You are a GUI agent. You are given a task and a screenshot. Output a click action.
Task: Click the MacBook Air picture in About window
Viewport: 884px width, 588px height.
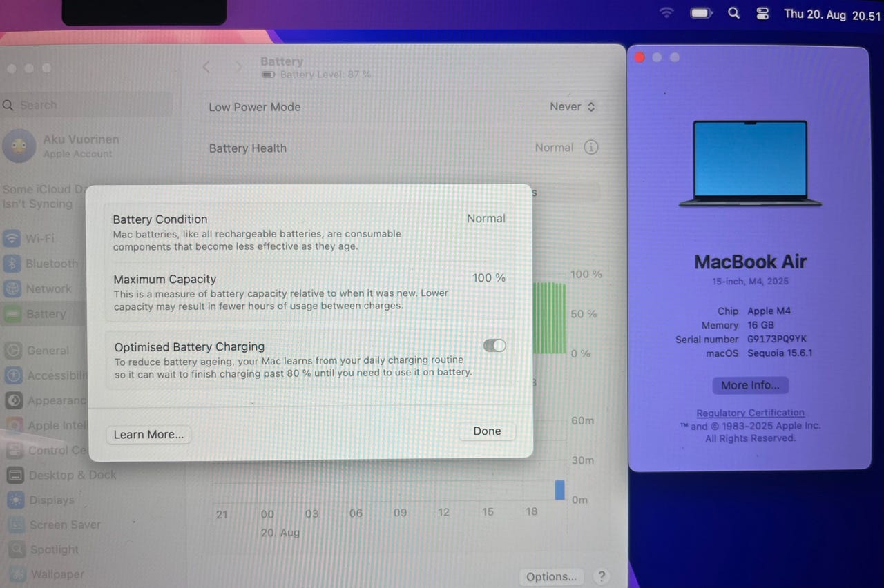tap(750, 164)
